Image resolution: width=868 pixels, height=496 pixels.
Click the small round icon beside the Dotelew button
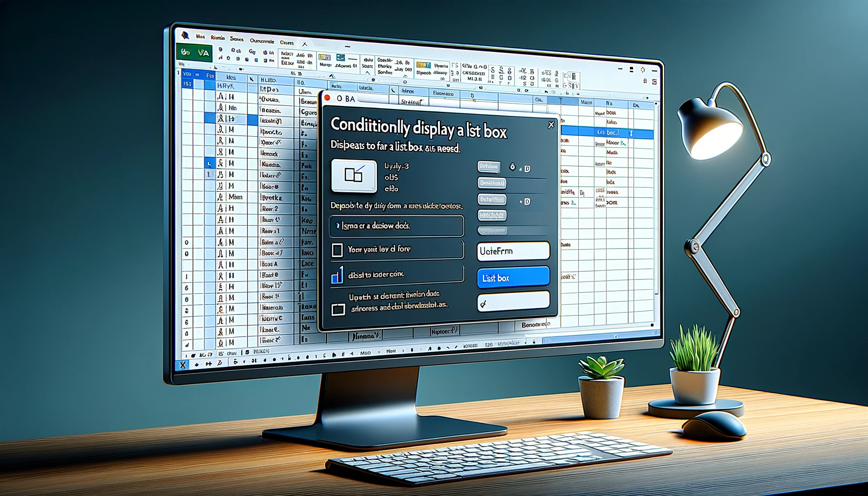512,167
